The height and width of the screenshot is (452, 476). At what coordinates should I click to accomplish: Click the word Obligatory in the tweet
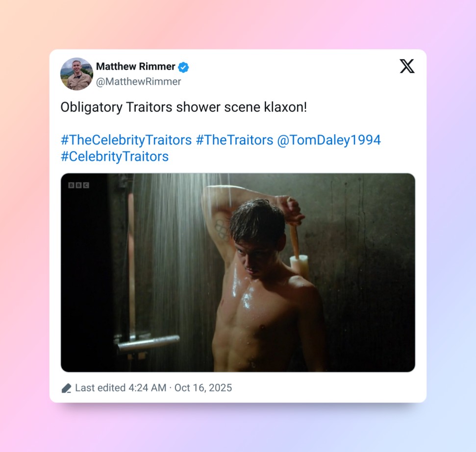click(91, 107)
